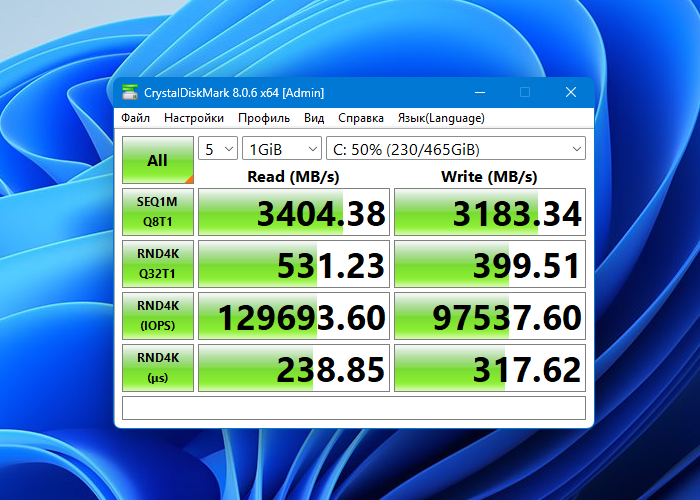Open the drive selector C: 50% (230/465GiB)
The height and width of the screenshot is (500, 700).
tap(456, 149)
